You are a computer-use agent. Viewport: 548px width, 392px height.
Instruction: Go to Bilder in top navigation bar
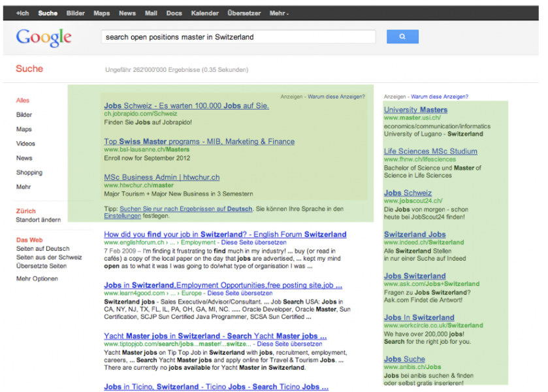pyautogui.click(x=76, y=13)
